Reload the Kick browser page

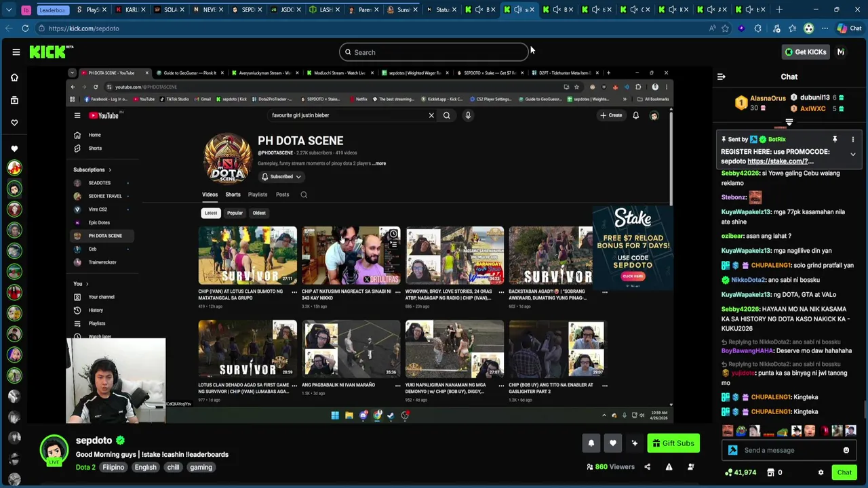pos(25,28)
